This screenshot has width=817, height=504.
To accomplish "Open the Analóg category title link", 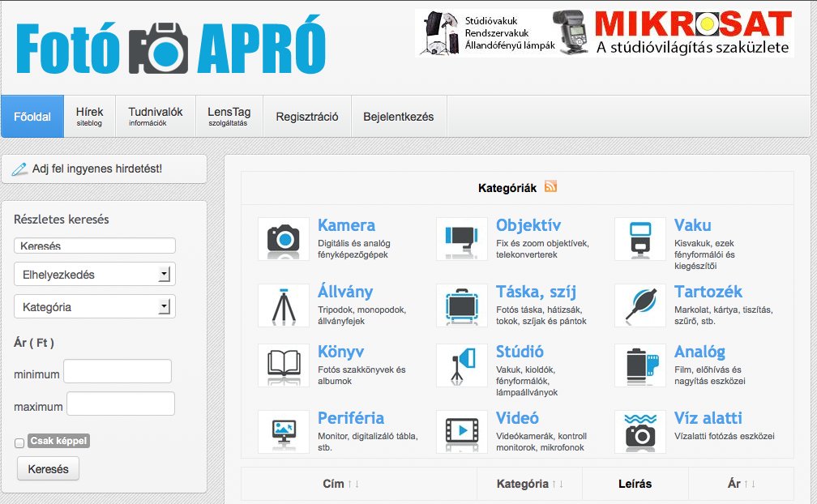I will (x=699, y=352).
